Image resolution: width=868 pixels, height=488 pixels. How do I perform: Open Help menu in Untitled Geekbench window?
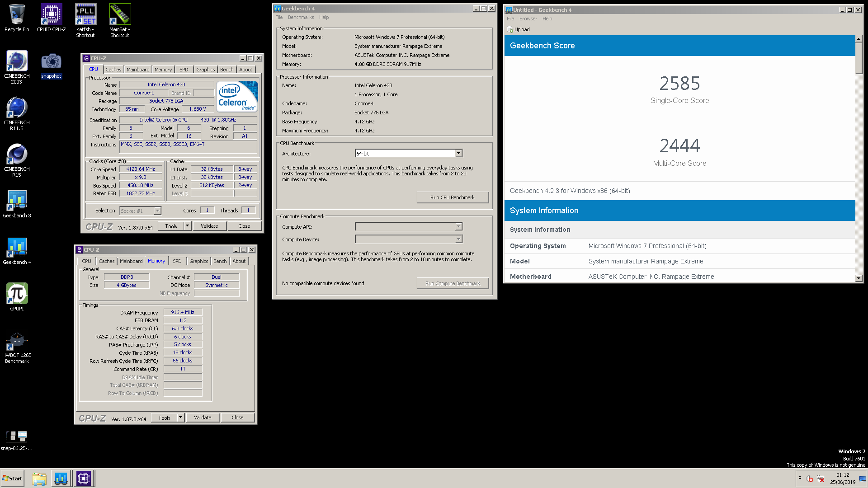pos(547,19)
